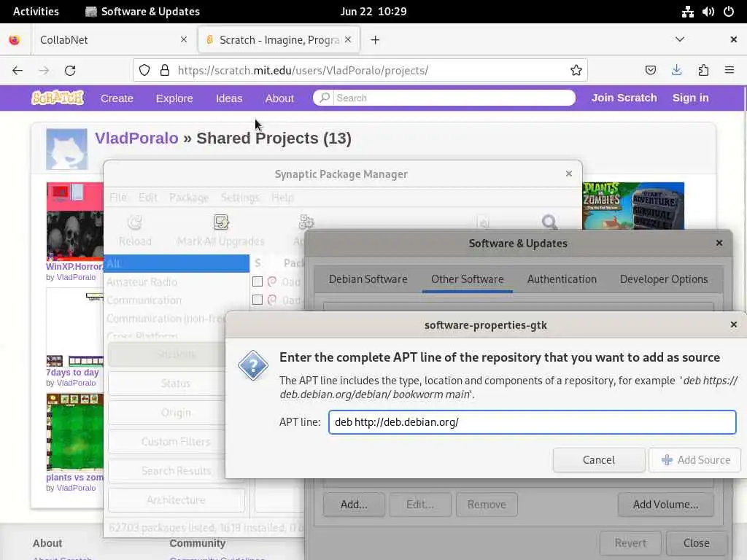Close the CollabNet tab
The width and height of the screenshot is (747, 560).
184,39
